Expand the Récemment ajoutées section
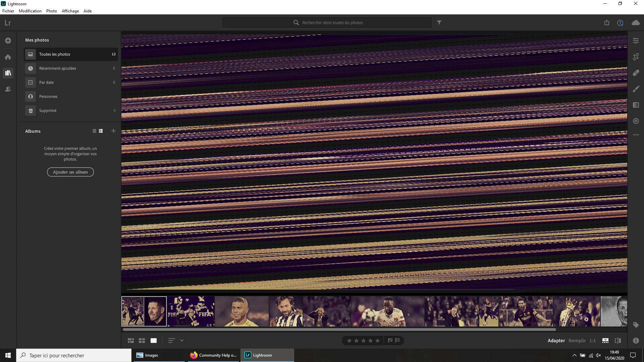 coord(114,68)
